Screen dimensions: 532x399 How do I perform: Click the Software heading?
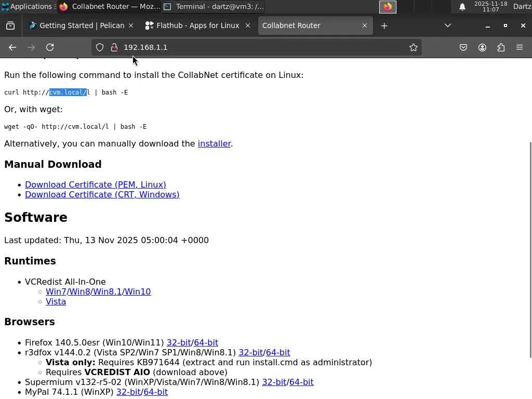pos(36,218)
